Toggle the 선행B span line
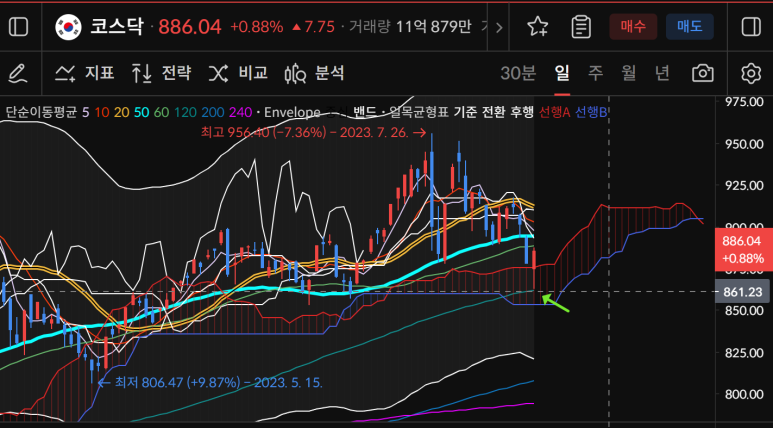The width and height of the screenshot is (773, 428). pyautogui.click(x=591, y=112)
